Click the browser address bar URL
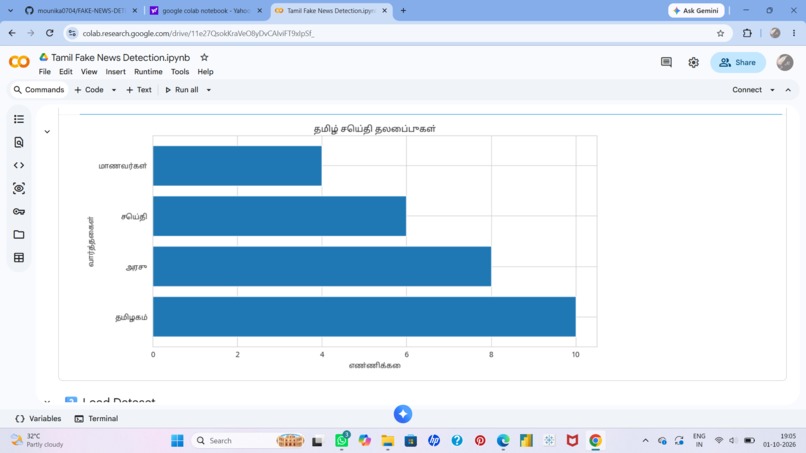Image resolution: width=806 pixels, height=453 pixels. [198, 33]
